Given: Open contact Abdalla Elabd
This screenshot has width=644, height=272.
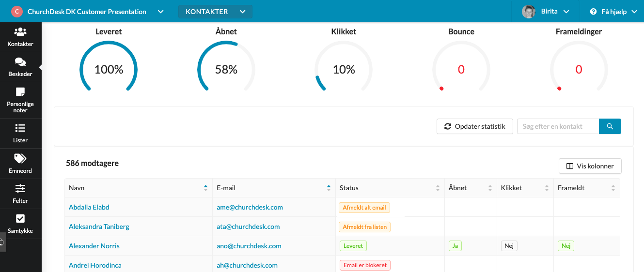Looking at the screenshot, I should point(89,207).
